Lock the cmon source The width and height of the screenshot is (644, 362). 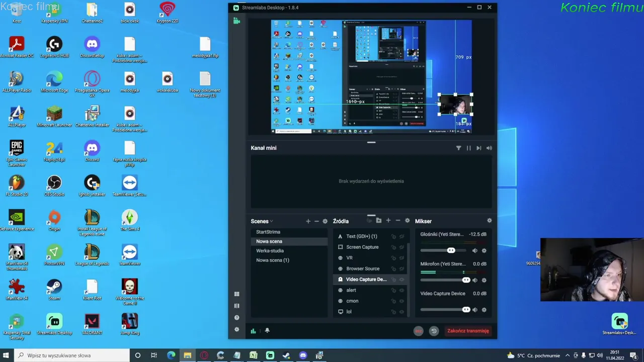[x=394, y=301]
